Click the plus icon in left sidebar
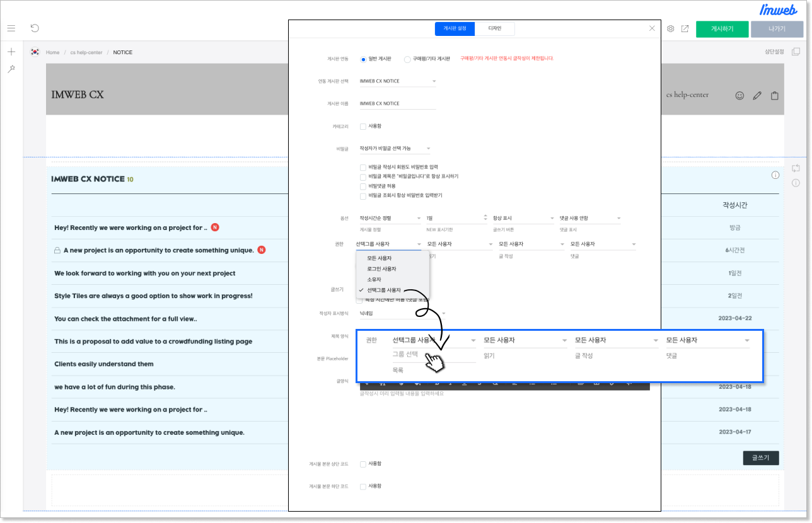This screenshot has width=812, height=523. [x=11, y=52]
